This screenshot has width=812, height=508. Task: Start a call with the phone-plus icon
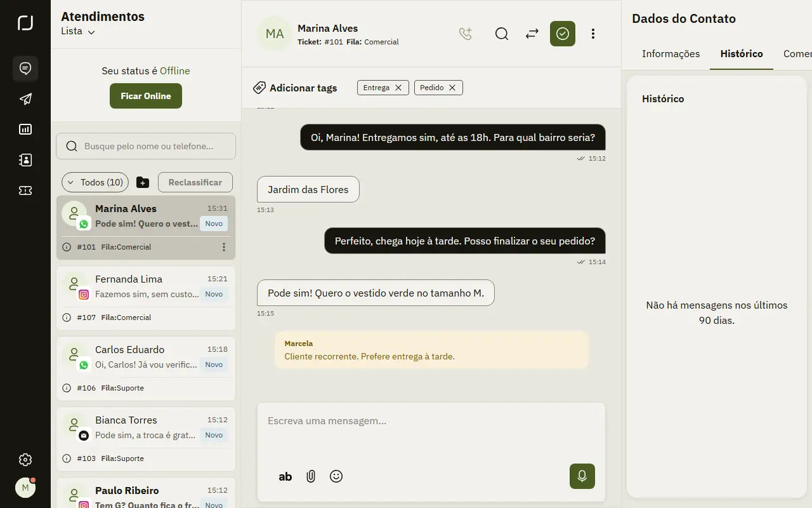coord(466,34)
